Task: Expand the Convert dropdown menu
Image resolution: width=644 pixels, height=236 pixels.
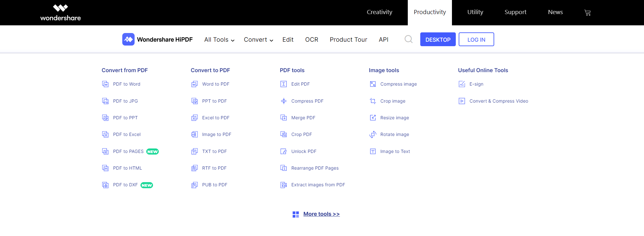Action: pyautogui.click(x=258, y=39)
